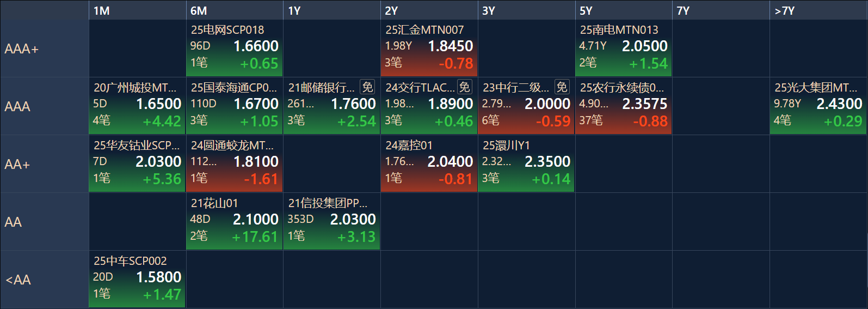The height and width of the screenshot is (309, 868).
Task: Open the 24圆通蛟龙MT bond cell
Action: point(235,164)
